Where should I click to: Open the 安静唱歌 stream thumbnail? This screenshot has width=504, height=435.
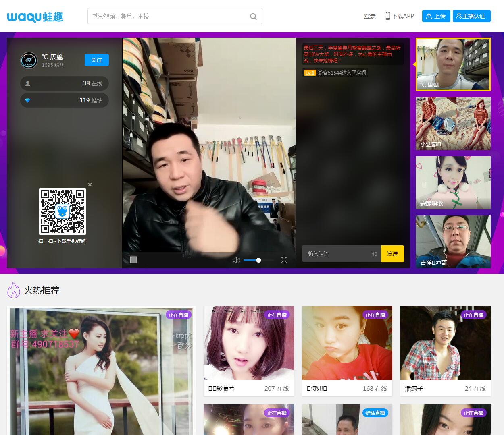(453, 183)
